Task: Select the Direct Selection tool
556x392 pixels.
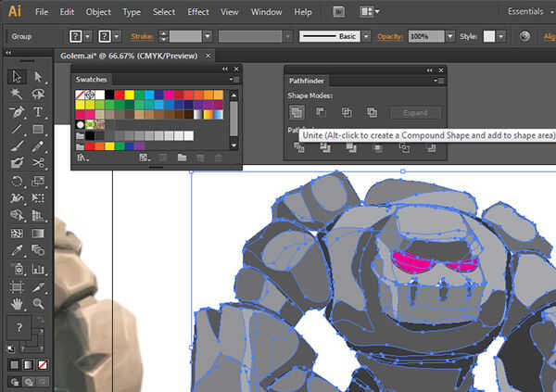Action: pyautogui.click(x=38, y=77)
